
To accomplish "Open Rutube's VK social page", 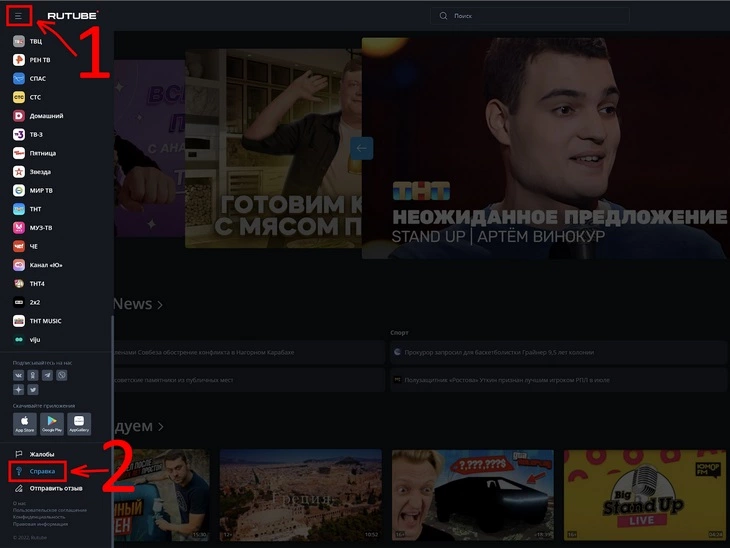I will tap(18, 375).
